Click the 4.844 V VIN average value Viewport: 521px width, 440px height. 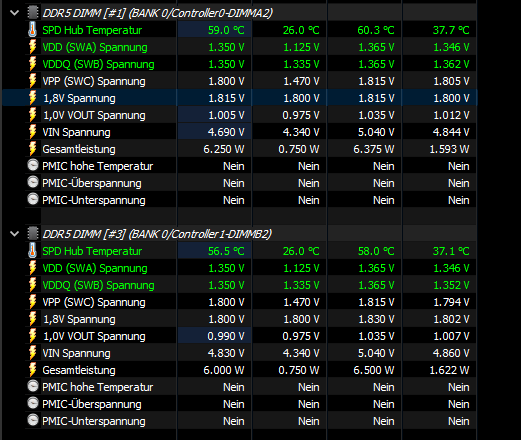451,132
